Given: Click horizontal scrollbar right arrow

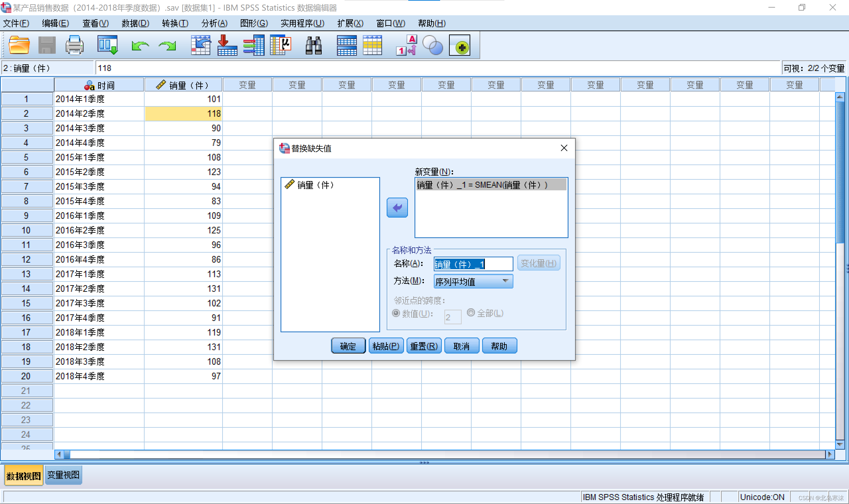Looking at the screenshot, I should pyautogui.click(x=830, y=454).
